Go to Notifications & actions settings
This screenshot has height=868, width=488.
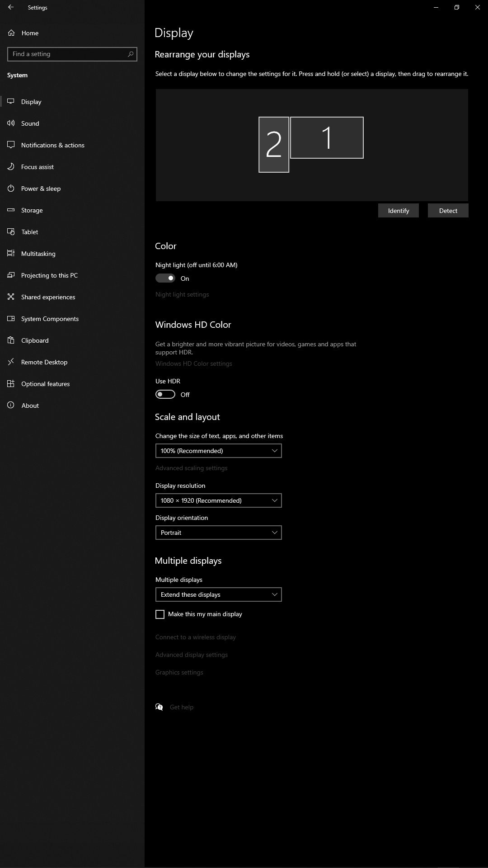coord(72,145)
